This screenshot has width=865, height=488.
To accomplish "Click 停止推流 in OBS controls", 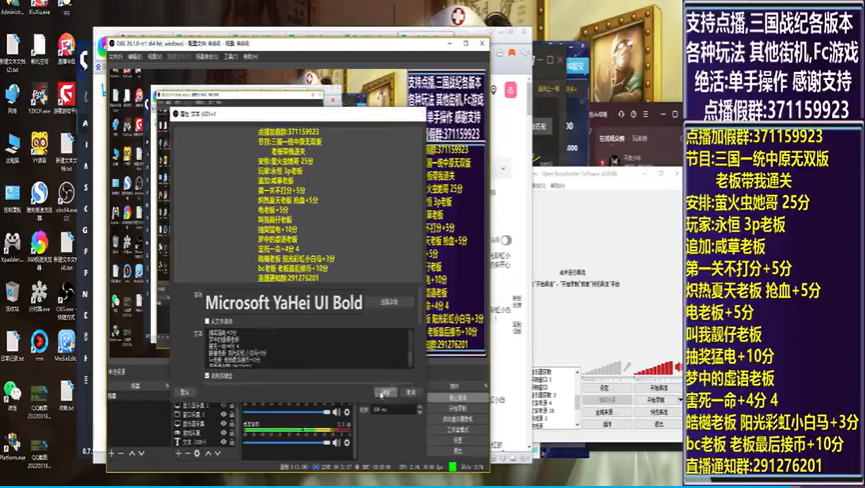I will coord(457,398).
